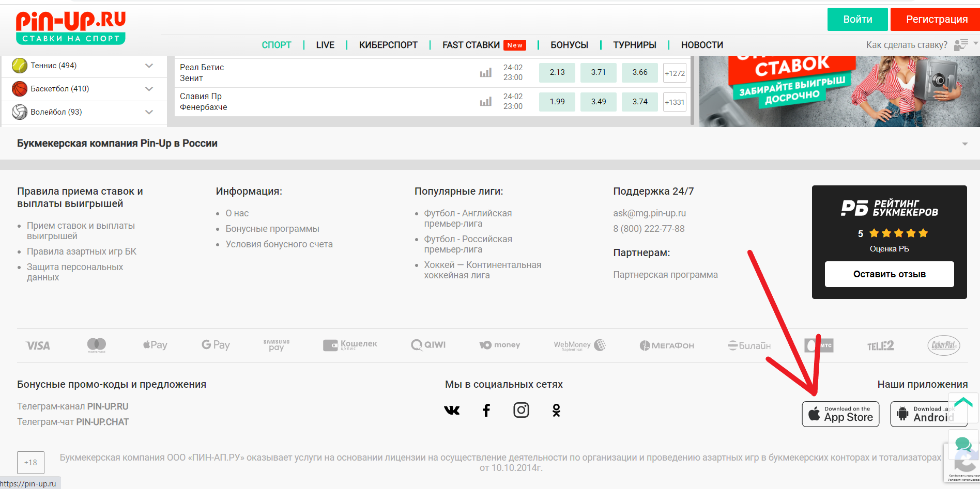Click the Google Pay logo
The image size is (980, 489).
(216, 345)
